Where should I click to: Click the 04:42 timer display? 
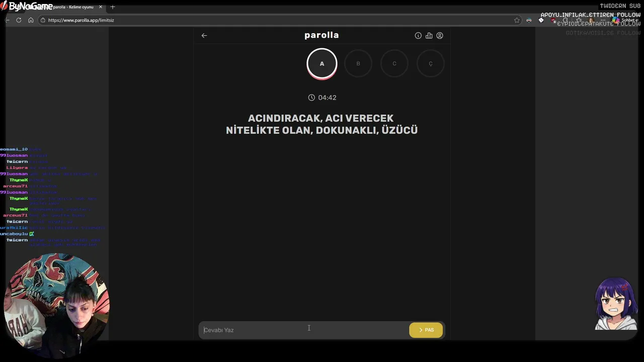(x=327, y=98)
